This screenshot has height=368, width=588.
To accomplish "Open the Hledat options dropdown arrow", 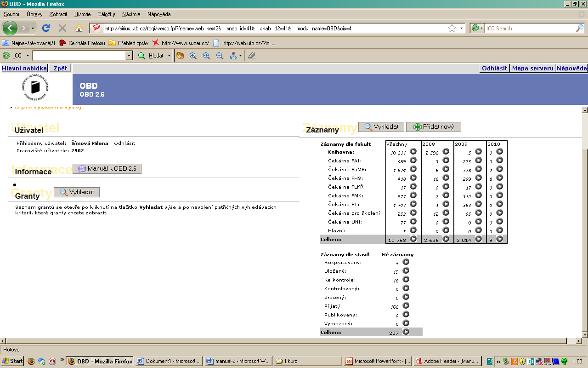I will click(x=169, y=56).
